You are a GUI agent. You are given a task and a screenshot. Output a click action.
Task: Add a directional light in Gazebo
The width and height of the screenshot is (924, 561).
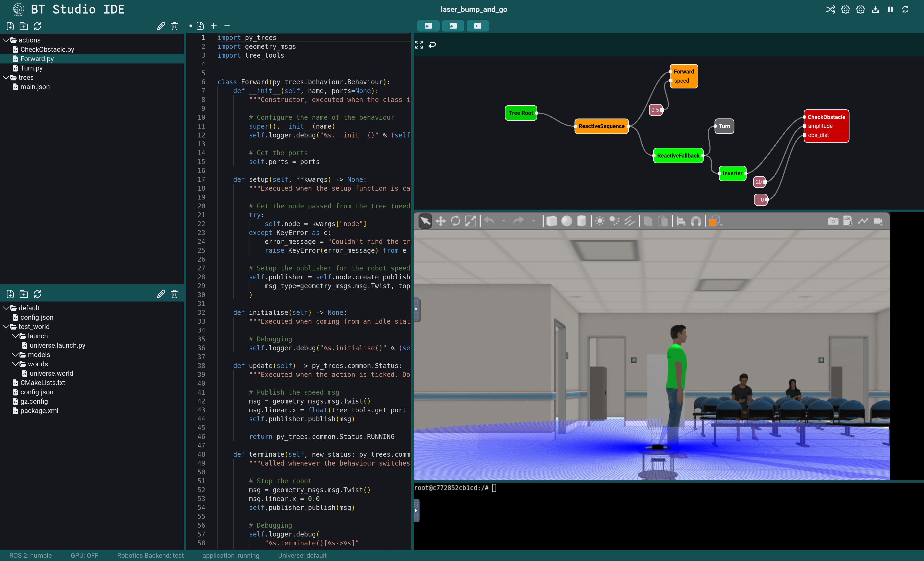tap(630, 221)
